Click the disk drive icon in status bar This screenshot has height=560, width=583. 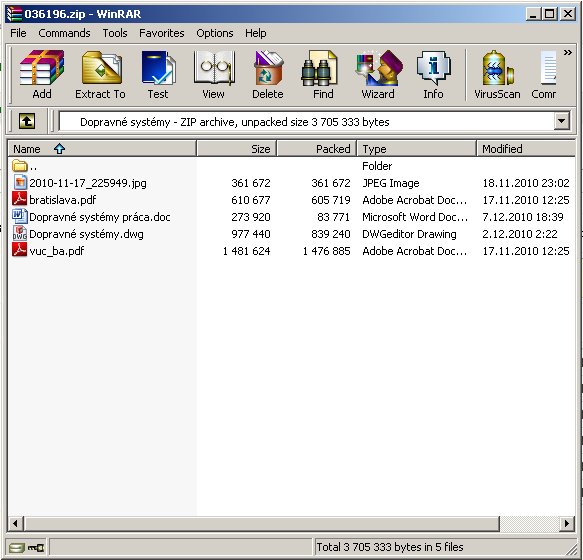pos(17,547)
